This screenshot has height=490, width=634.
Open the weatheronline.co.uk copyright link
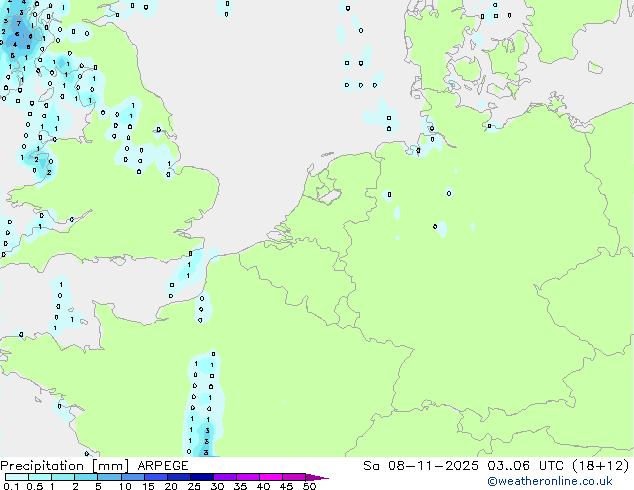550,481
